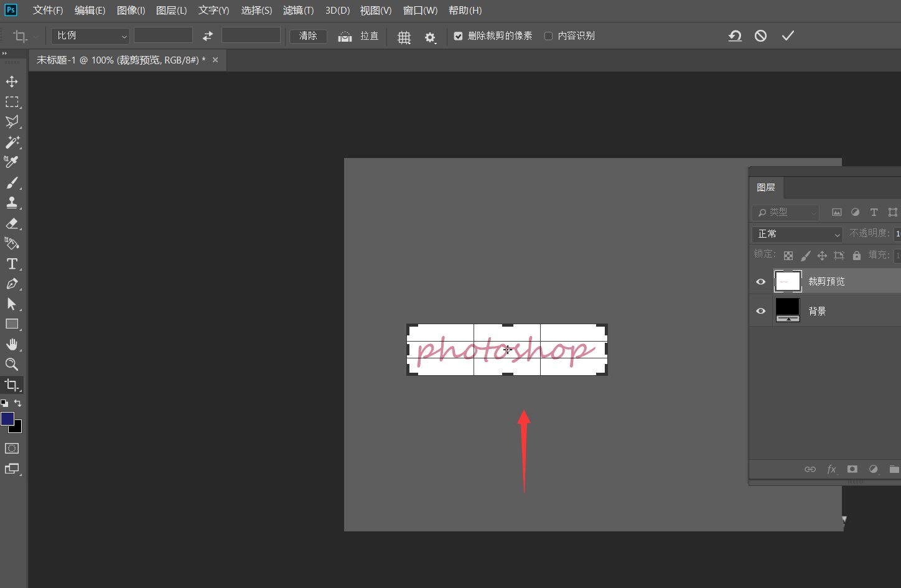The height and width of the screenshot is (588, 901).
Task: Link layers icon in Layers panel
Action: coord(810,469)
